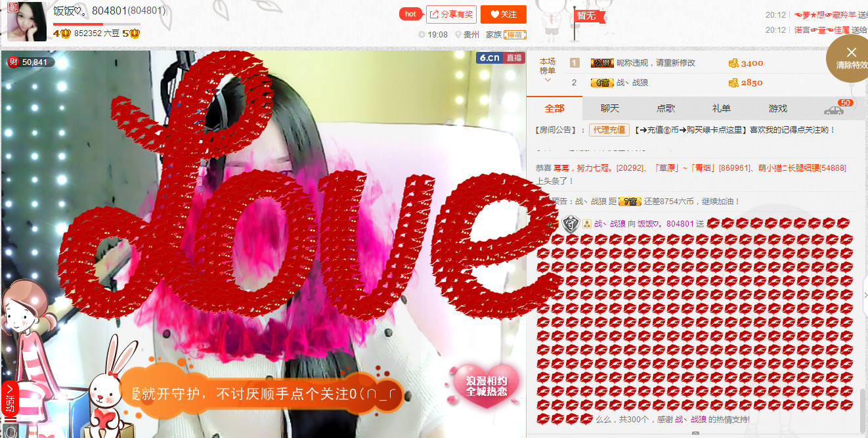Click sender name 战丶战狼 in gift message
Screen dimensions: 868x438
[610, 224]
